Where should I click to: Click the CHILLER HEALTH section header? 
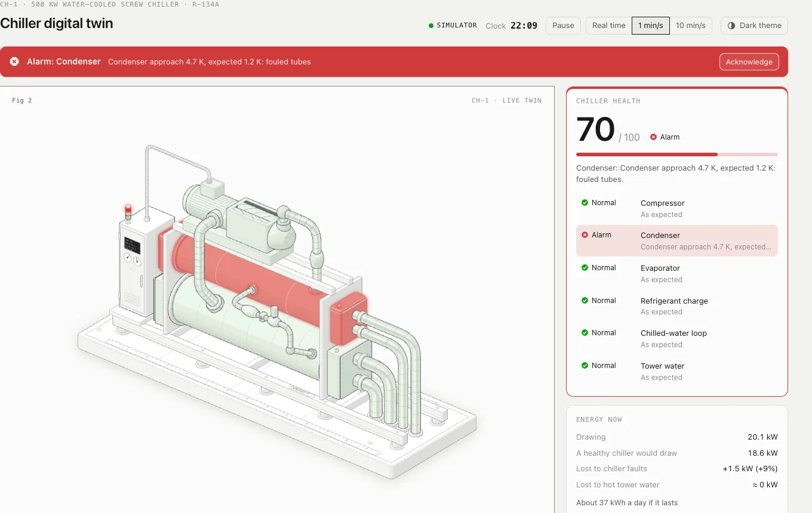coord(608,101)
